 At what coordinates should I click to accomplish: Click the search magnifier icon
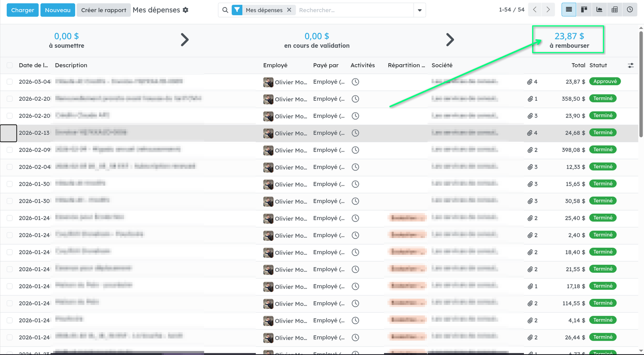coord(225,10)
